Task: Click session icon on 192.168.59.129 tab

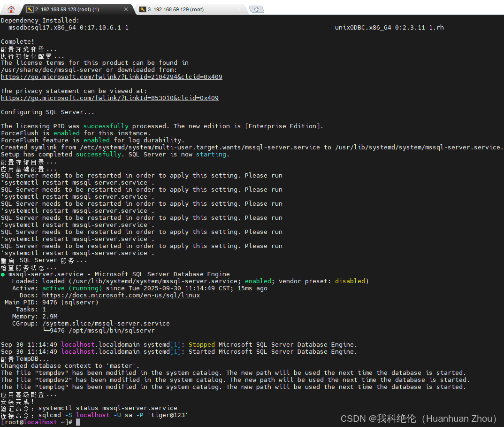Action: [142, 9]
